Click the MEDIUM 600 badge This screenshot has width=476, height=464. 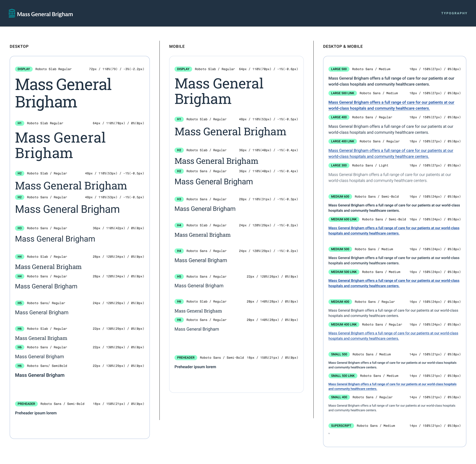point(340,196)
